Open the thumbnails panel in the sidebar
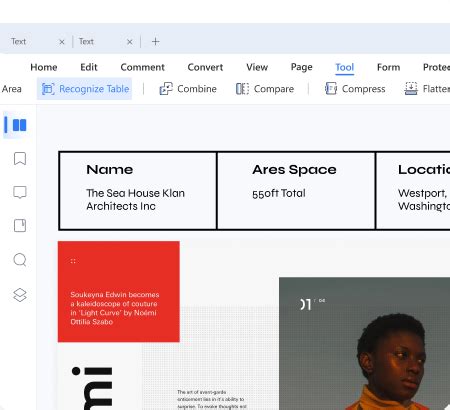450x410 pixels. [19, 125]
